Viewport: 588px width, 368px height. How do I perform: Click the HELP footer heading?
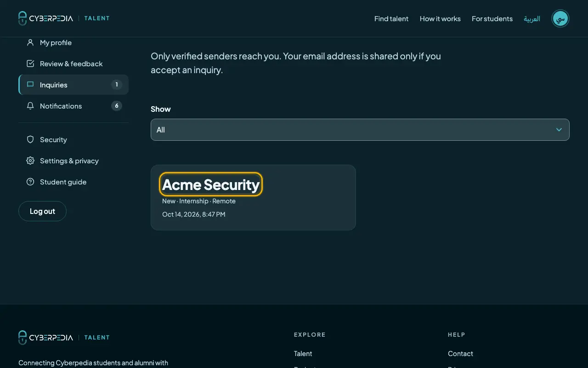tap(457, 334)
